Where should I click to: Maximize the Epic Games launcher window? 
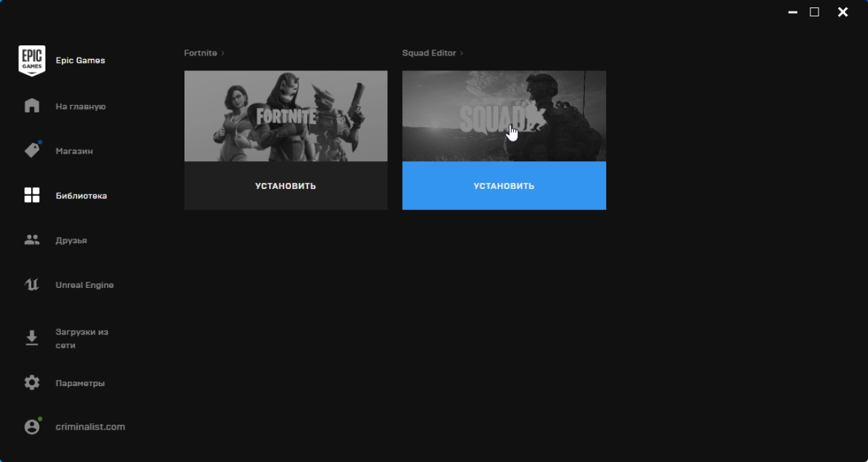[814, 12]
